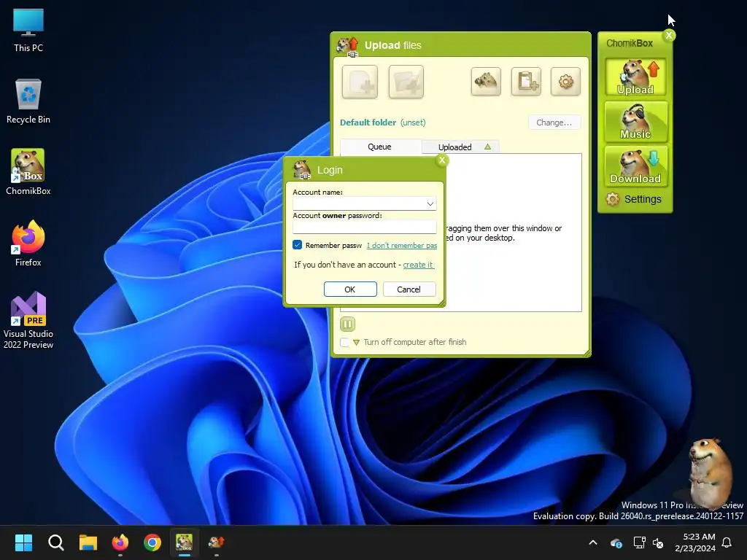Viewport: 747px width, 560px height.
Task: Switch to the Uploaded tab
Action: (461, 147)
